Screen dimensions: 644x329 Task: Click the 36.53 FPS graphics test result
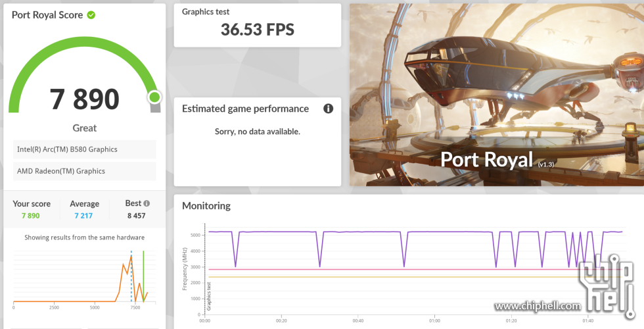pos(258,30)
